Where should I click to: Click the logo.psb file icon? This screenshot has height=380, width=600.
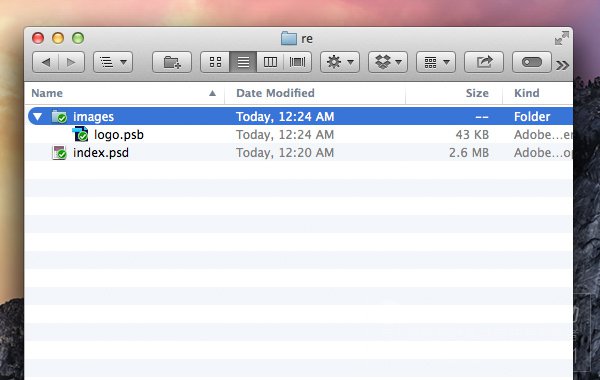80,134
